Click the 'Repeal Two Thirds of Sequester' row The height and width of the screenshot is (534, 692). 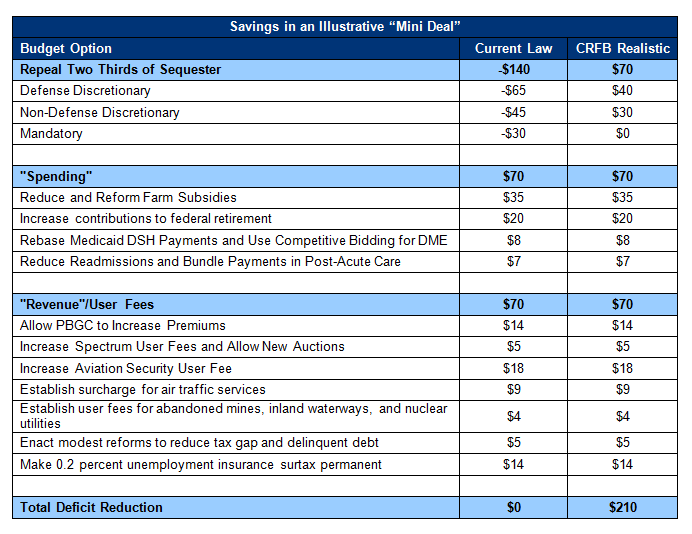(x=121, y=70)
